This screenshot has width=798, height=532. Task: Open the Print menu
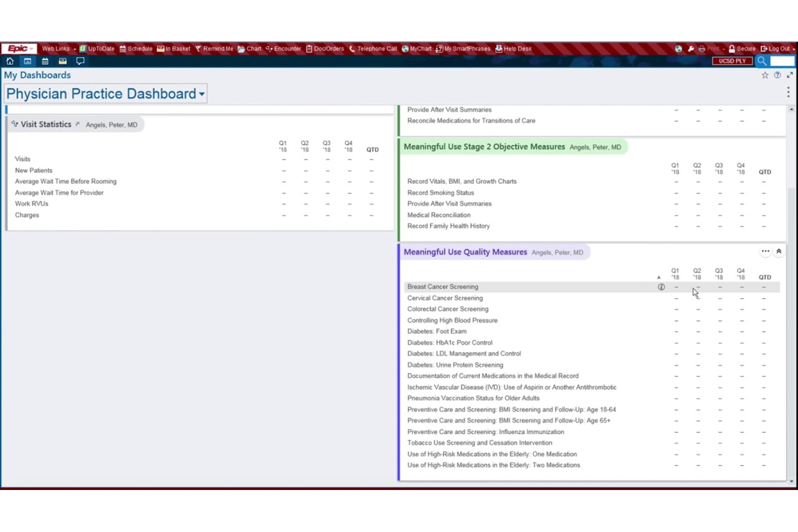[711, 49]
